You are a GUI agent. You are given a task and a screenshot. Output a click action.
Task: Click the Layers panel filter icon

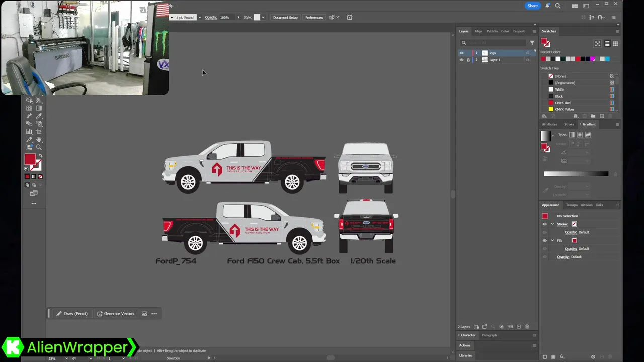click(532, 43)
